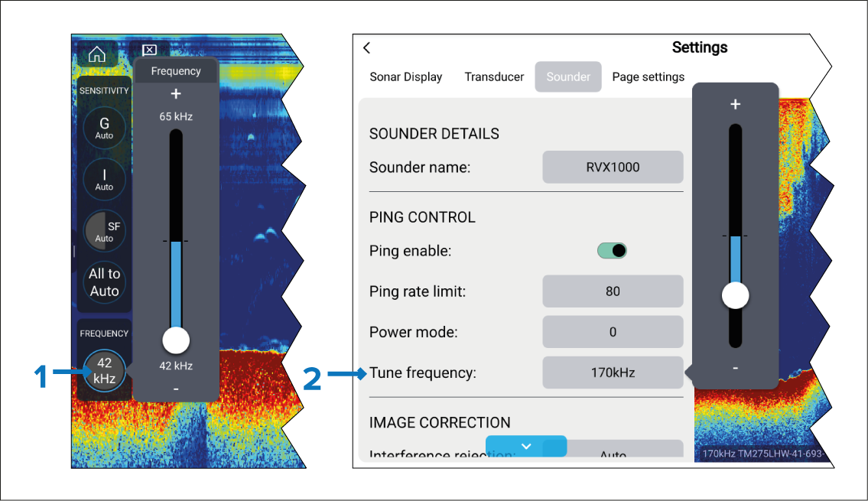The width and height of the screenshot is (868, 501).
Task: Select the Intensity (I) Auto control
Action: (105, 179)
